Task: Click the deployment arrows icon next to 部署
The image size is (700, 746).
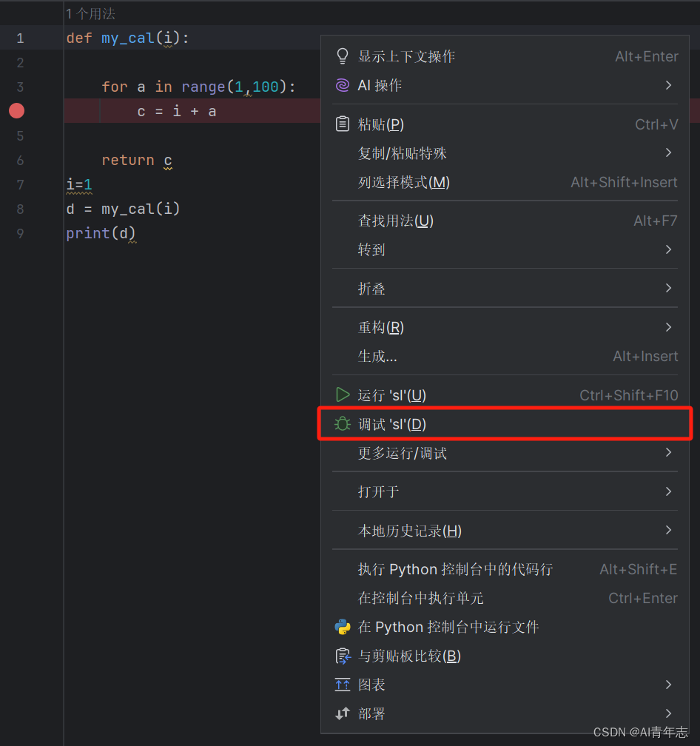Action: pos(343,713)
